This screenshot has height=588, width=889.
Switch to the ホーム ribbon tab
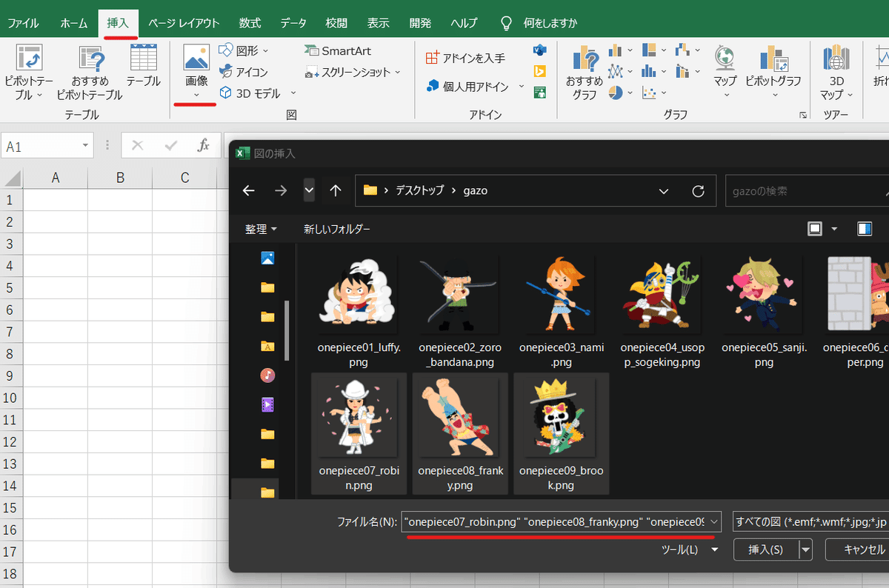[74, 23]
